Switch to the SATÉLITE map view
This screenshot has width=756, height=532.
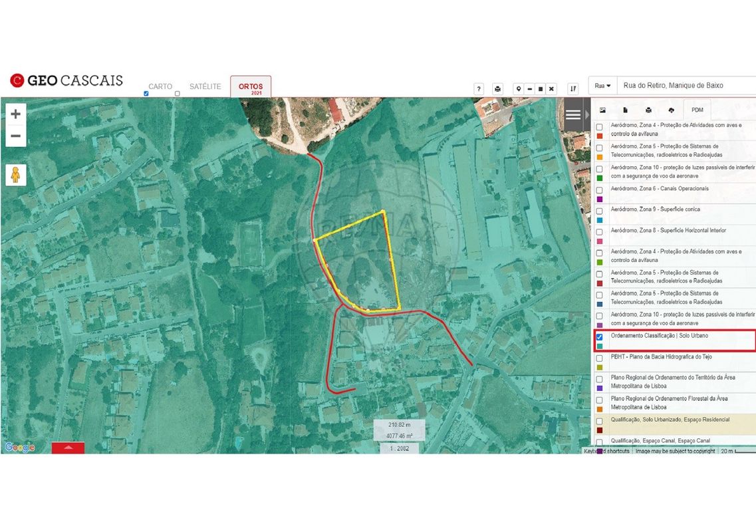click(205, 86)
